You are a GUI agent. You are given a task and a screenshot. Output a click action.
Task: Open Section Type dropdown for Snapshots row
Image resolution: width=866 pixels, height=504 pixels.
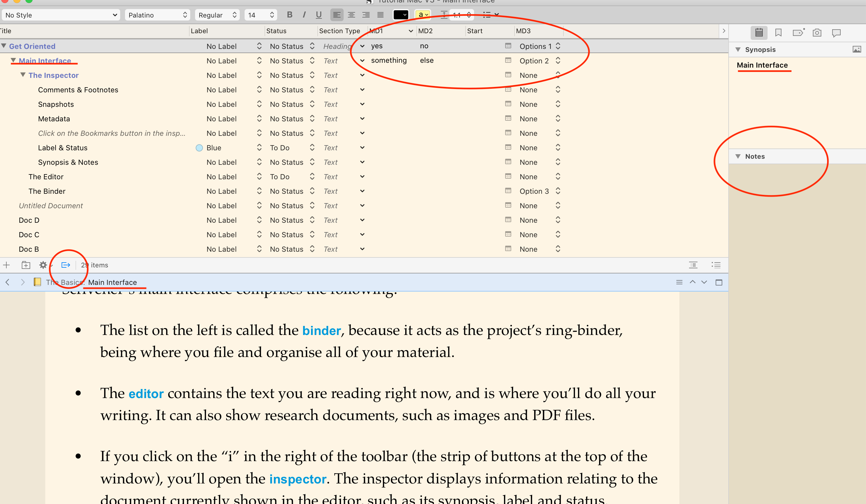(362, 104)
